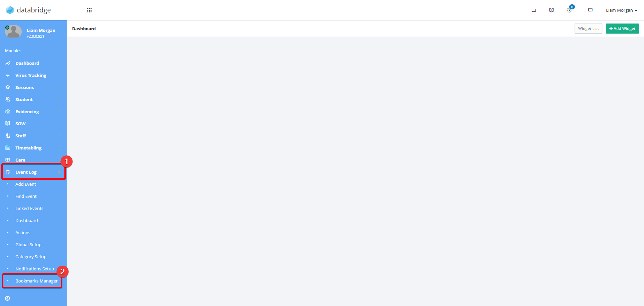This screenshot has width=644, height=306.
Task: Expand the Student module
Action: 34,99
